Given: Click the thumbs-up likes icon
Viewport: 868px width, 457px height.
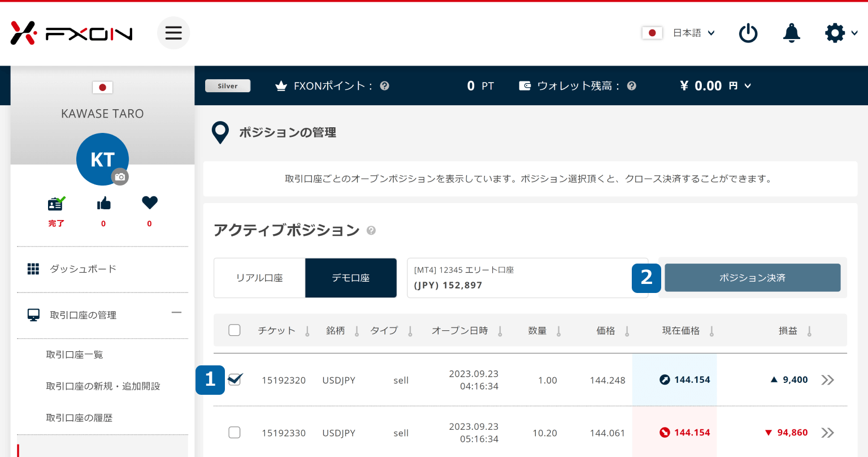Looking at the screenshot, I should pyautogui.click(x=103, y=204).
